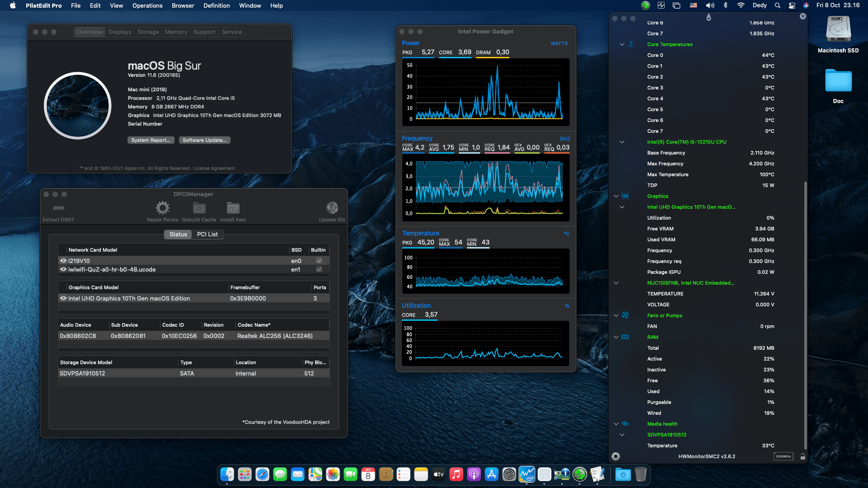868x488 pixels.
Task: Click Install Kext folder icon
Action: click(233, 208)
